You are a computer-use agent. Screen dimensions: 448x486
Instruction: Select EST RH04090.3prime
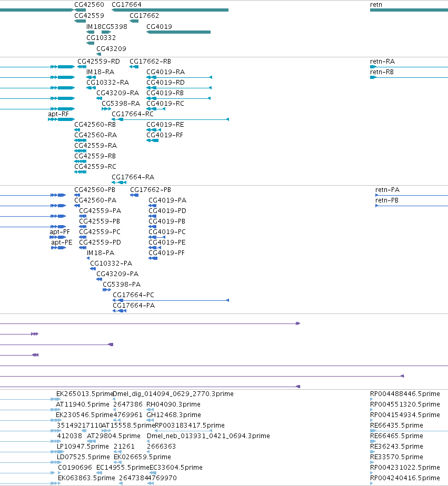[x=173, y=404]
